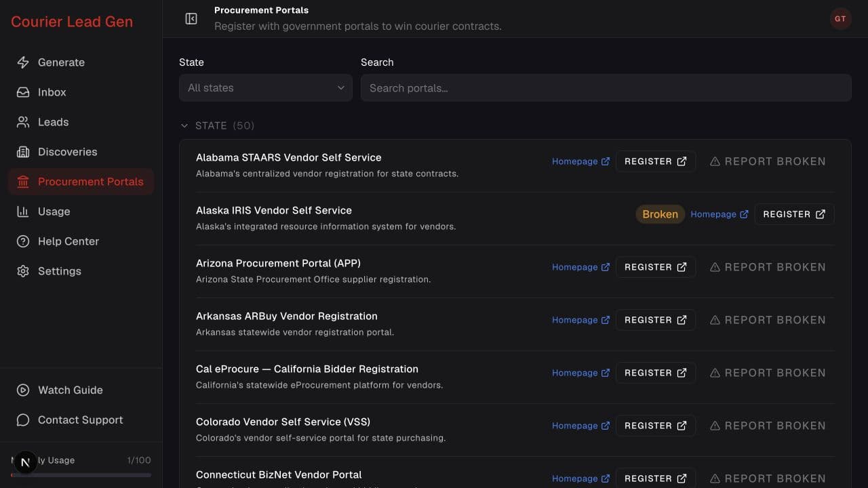Screen dimensions: 868x488
Task: Open Connecticut BizNet Homepage link
Action: coord(580,479)
